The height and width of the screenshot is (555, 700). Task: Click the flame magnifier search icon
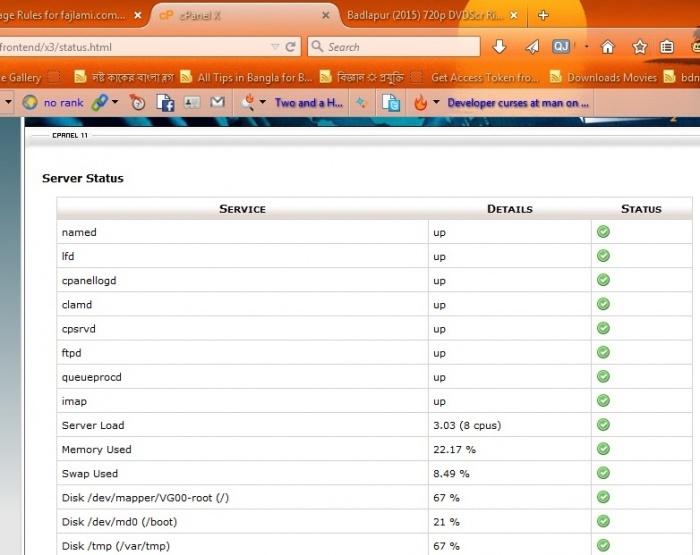tap(248, 103)
